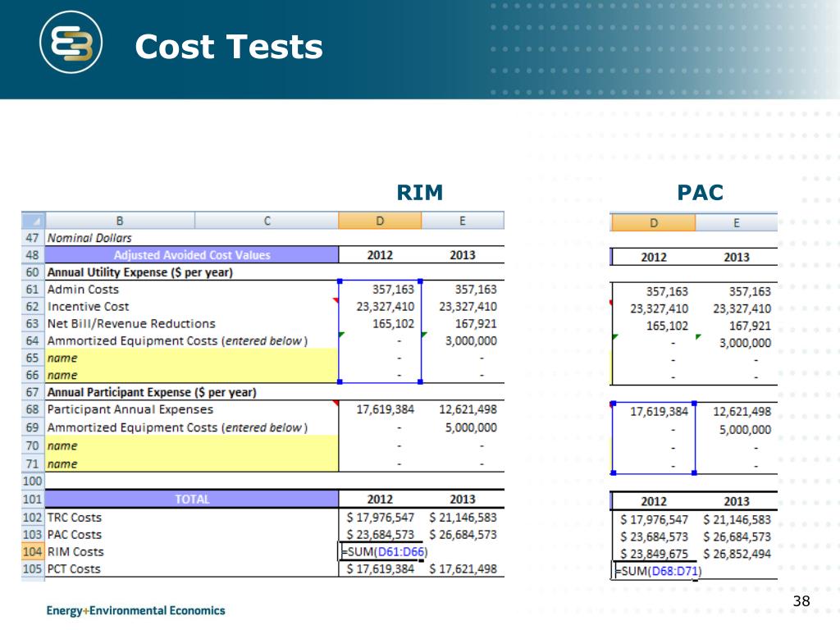Click RIM table 2013 value 5,000,000
The image size is (840, 630).
click(472, 427)
